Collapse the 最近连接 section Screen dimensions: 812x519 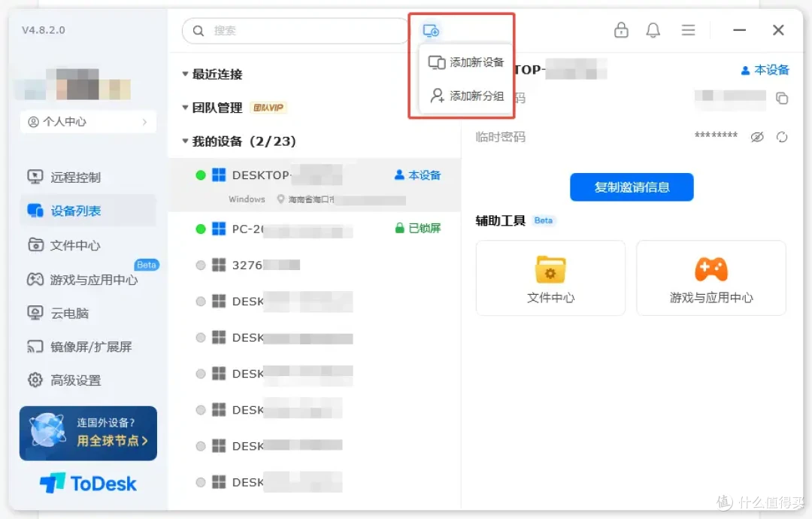click(x=185, y=74)
